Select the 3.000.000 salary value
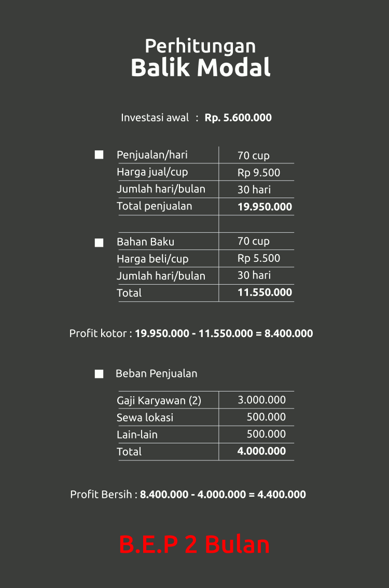The width and height of the screenshot is (389, 588). pos(262,400)
